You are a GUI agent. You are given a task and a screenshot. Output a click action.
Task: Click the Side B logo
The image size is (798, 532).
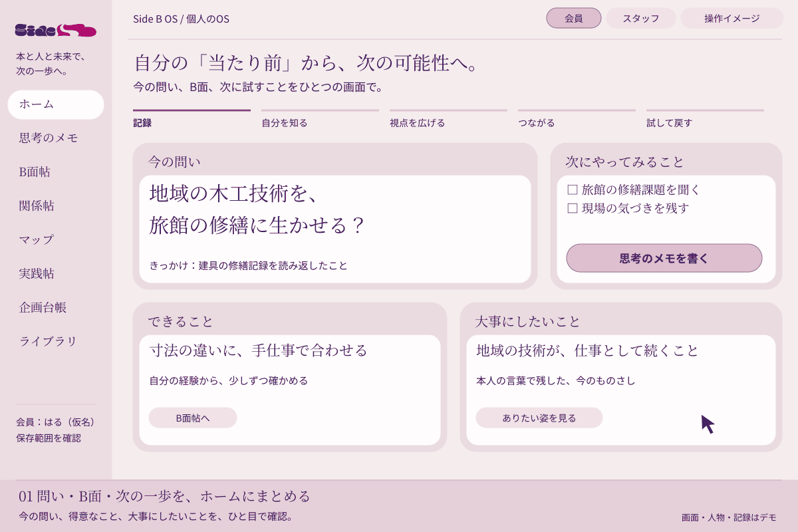point(56,30)
